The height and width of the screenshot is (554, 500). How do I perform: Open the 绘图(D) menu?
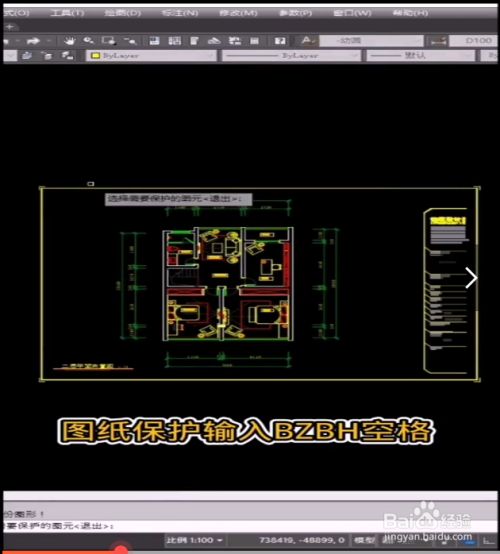pos(123,13)
